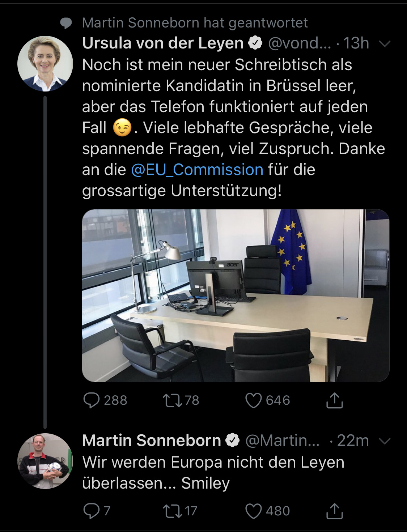Viewport: 407px width, 532px height.
Task: Like Ursula von der Leyen's tweet
Action: click(x=253, y=400)
